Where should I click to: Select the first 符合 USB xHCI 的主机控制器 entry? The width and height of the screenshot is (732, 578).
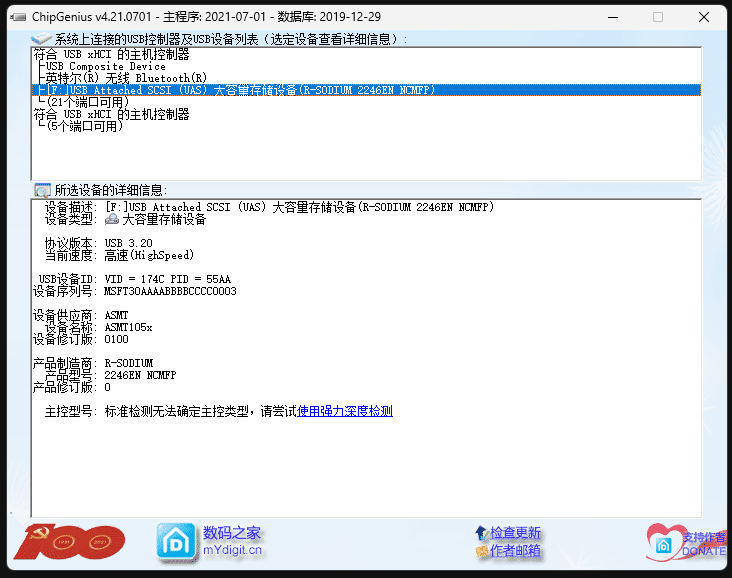[111, 55]
